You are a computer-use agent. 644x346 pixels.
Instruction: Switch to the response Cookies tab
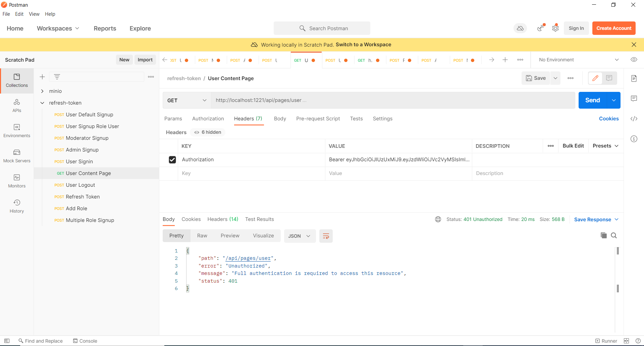[x=191, y=219]
